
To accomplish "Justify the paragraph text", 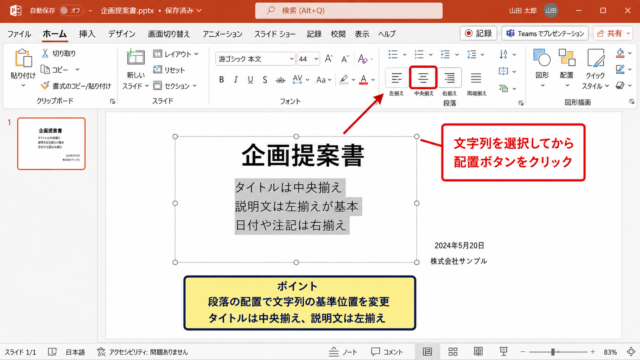I will (x=476, y=78).
